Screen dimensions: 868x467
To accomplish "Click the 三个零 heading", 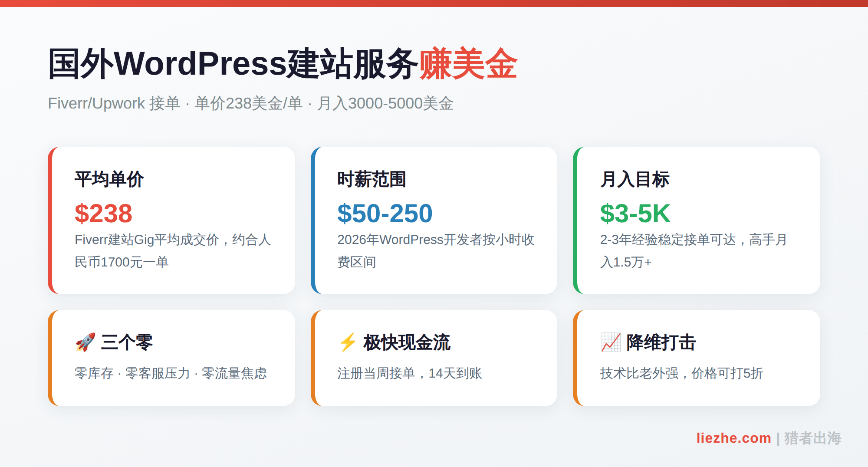I will (127, 342).
